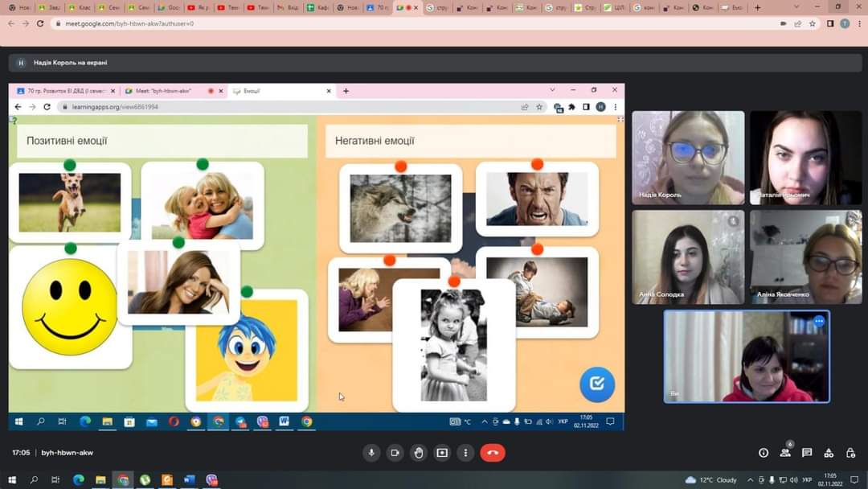Screen dimensions: 868x489
Task: Click the present screen icon
Action: (x=442, y=453)
